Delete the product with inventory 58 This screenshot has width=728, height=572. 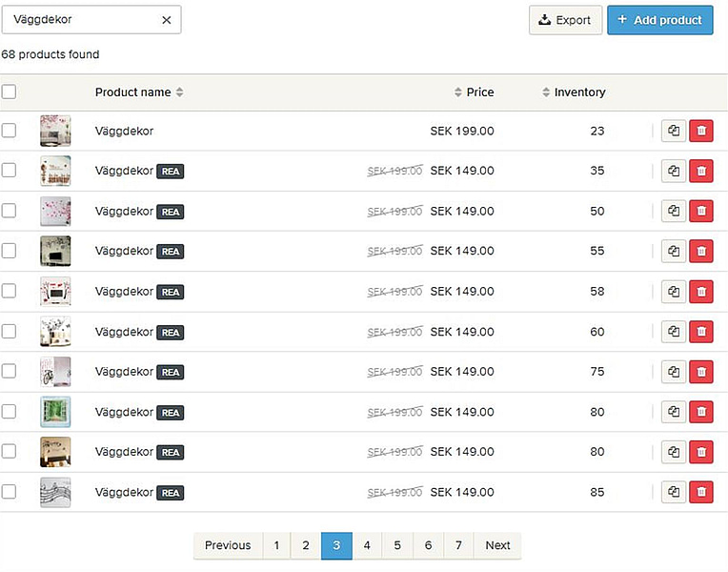pos(700,291)
